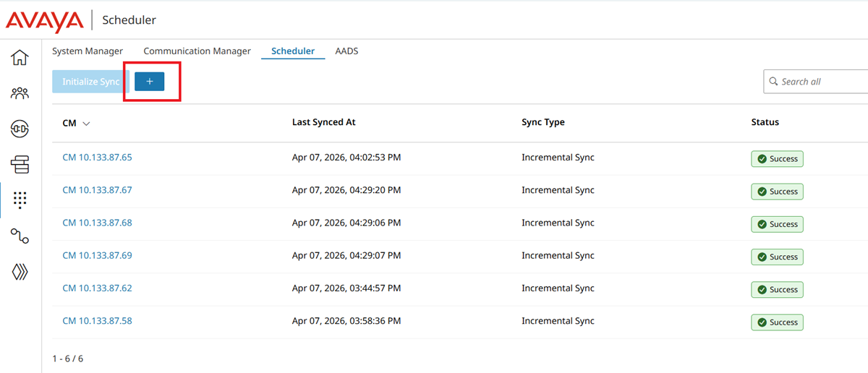The width and height of the screenshot is (868, 373).
Task: Switch to the Communication Manager tab
Action: 197,51
